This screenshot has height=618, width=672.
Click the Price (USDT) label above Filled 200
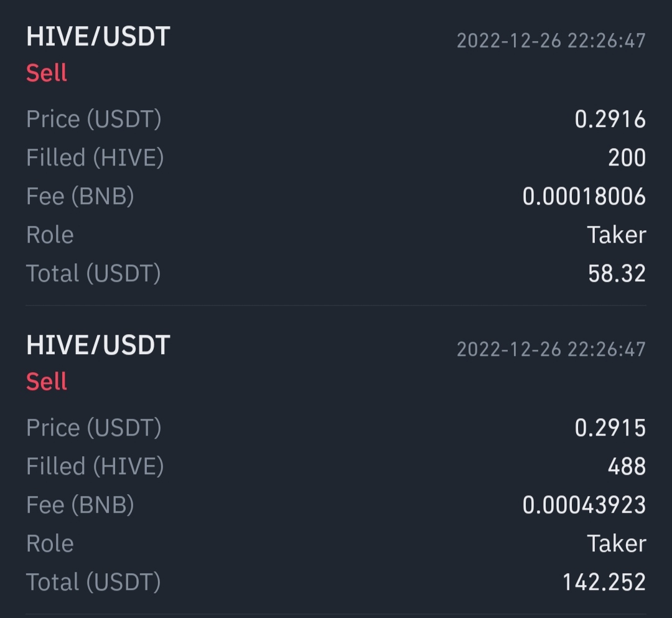(93, 119)
